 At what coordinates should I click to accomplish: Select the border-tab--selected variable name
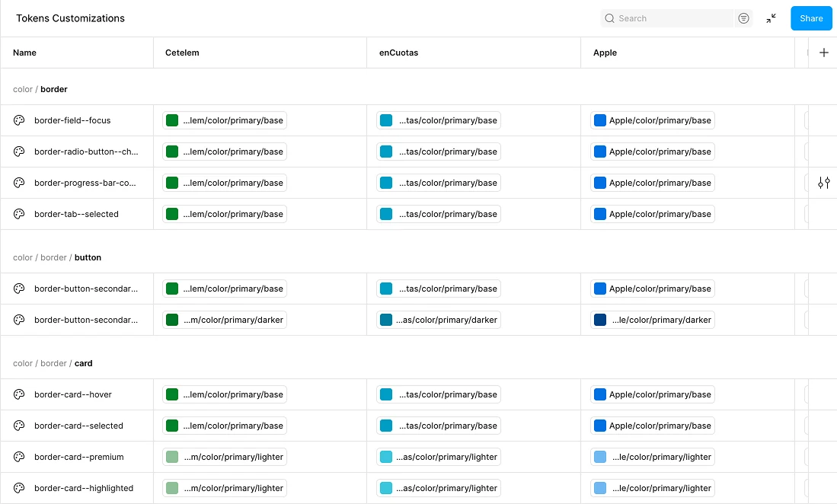(x=76, y=214)
